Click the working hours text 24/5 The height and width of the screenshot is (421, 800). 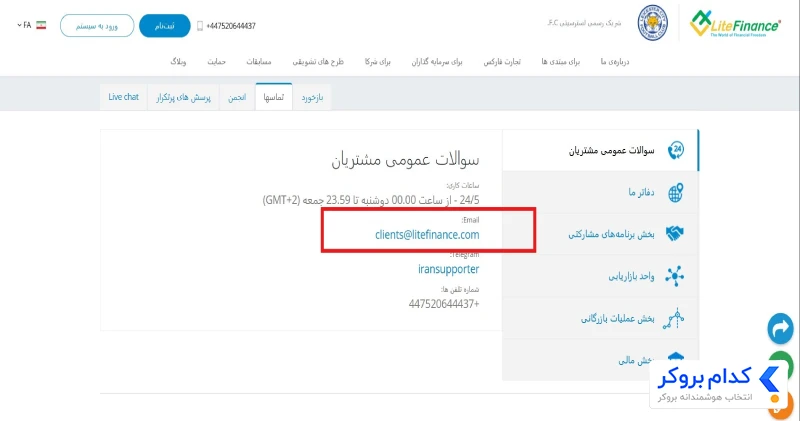pyautogui.click(x=371, y=200)
